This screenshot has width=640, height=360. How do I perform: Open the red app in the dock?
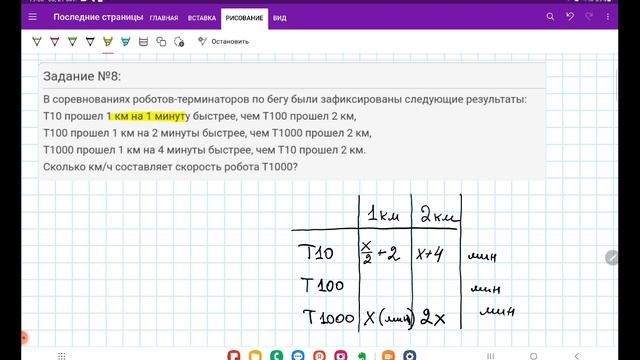click(x=234, y=356)
